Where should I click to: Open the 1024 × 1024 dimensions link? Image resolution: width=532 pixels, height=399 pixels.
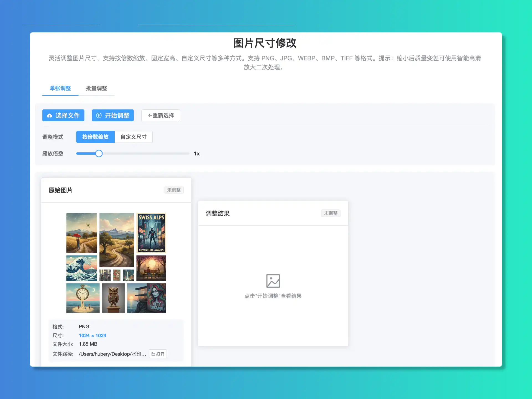[93, 336]
